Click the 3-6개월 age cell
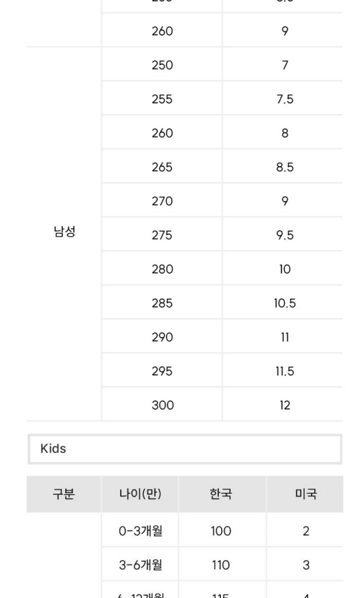This screenshot has height=598, width=364. [140, 565]
